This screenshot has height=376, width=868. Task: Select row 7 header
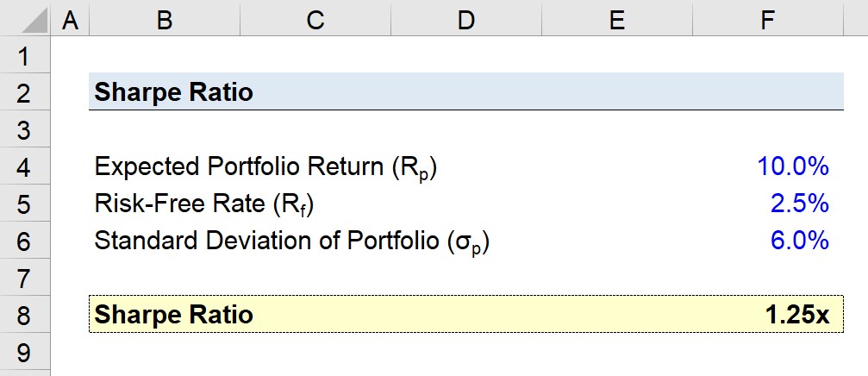point(25,278)
